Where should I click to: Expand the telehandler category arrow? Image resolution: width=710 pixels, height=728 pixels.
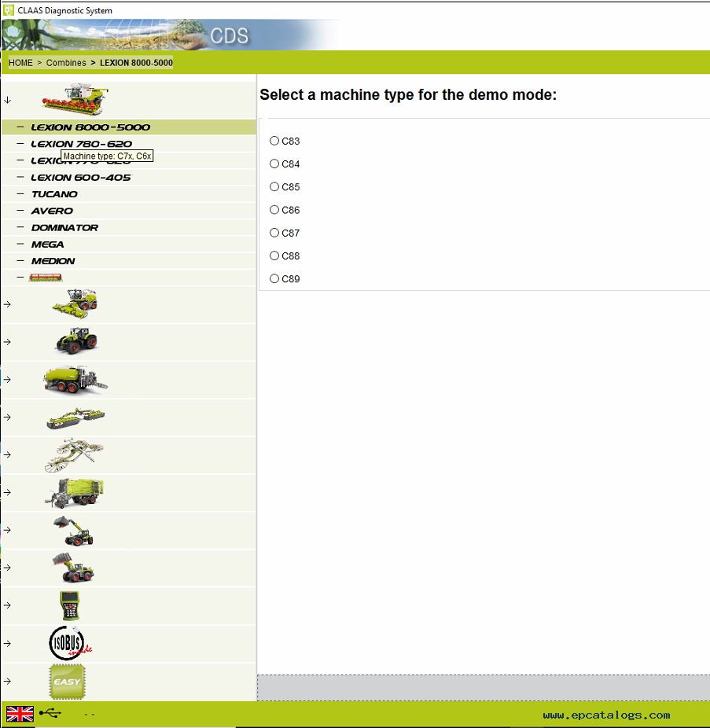coord(7,530)
